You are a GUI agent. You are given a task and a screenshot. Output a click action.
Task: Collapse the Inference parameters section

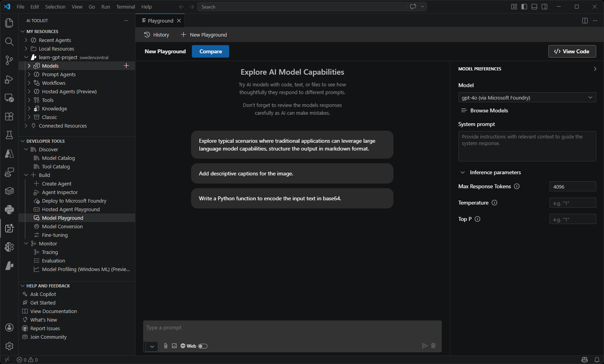coord(462,172)
